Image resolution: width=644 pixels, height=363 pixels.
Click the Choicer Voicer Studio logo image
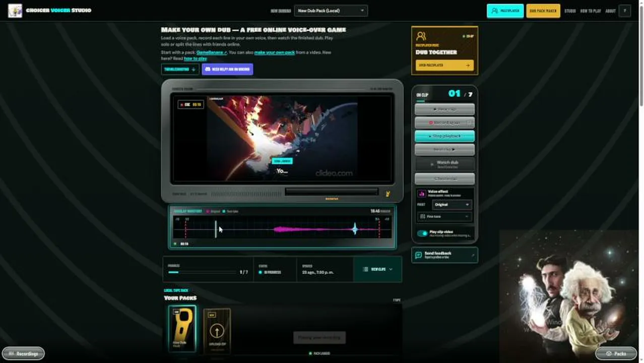point(15,11)
